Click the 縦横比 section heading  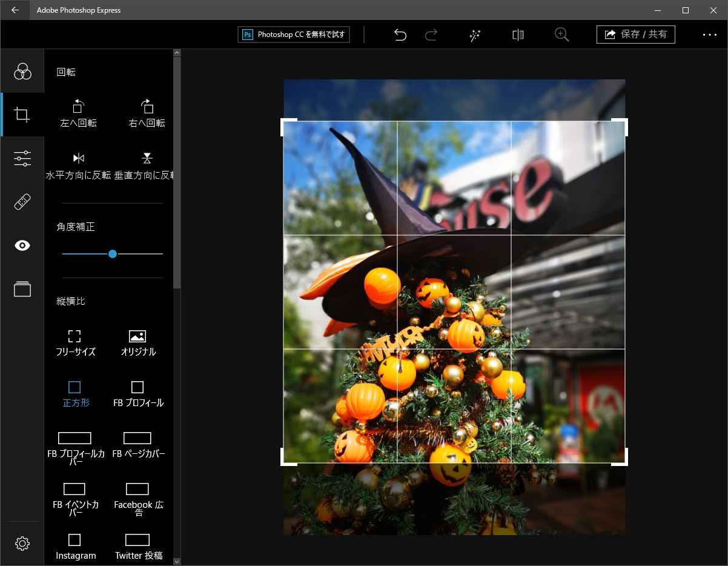click(x=71, y=301)
